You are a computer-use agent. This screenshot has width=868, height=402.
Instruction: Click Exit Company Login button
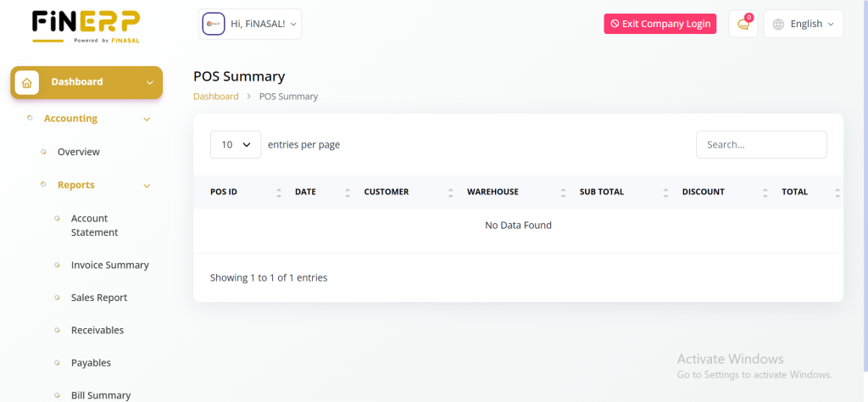(x=659, y=24)
